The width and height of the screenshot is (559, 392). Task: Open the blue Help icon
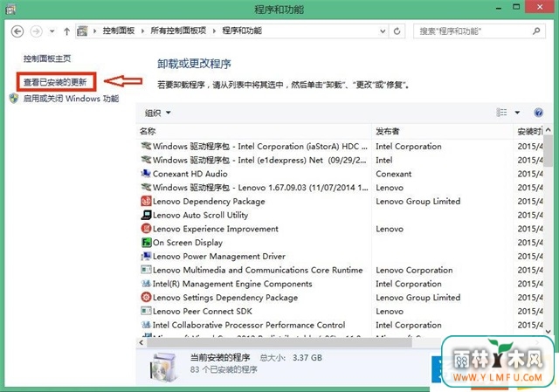pyautogui.click(x=538, y=113)
